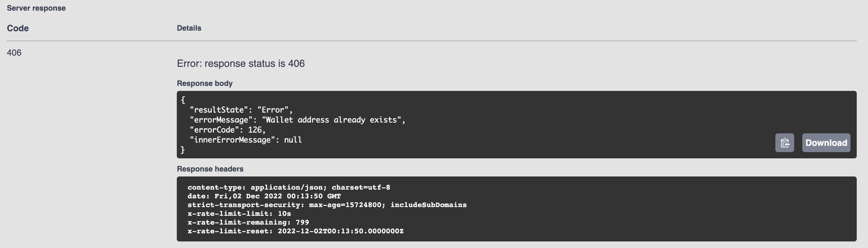Click the "Response headers" label
This screenshot has width=868, height=248.
pos(210,169)
